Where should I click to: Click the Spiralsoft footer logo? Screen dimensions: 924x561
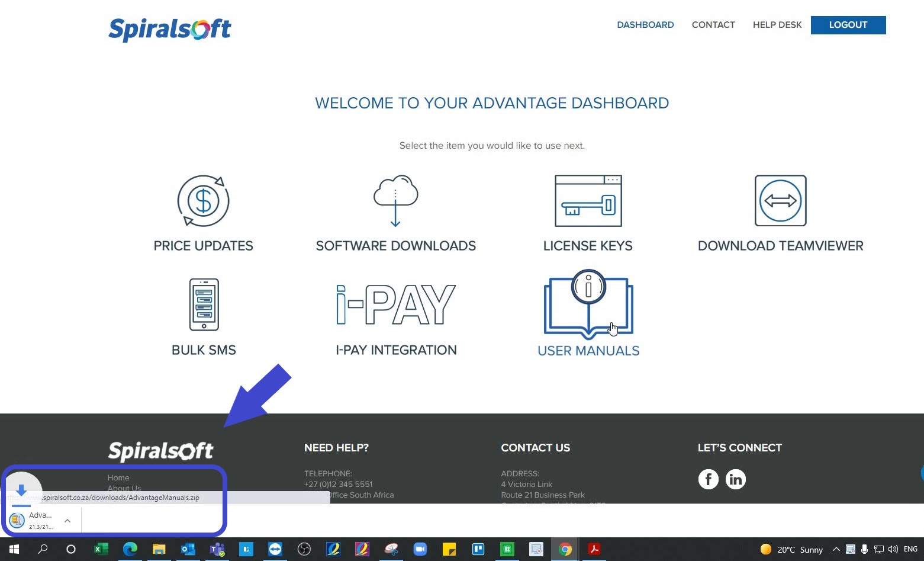coord(160,451)
